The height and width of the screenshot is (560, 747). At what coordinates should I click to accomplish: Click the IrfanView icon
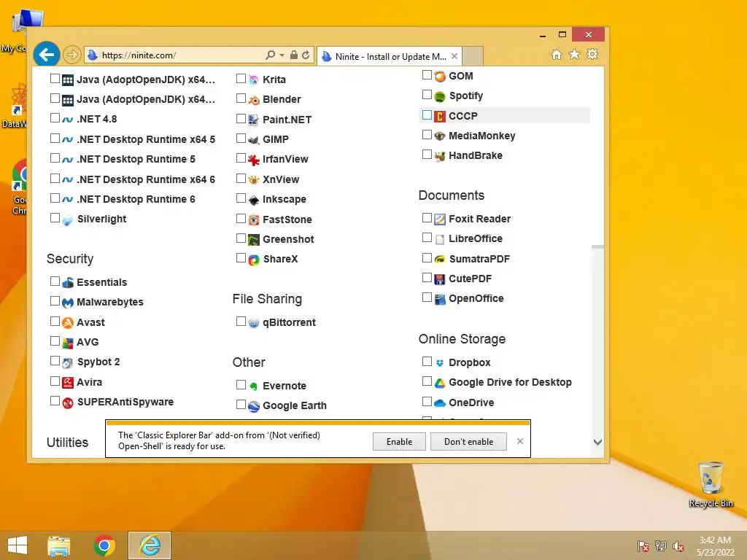coord(254,160)
